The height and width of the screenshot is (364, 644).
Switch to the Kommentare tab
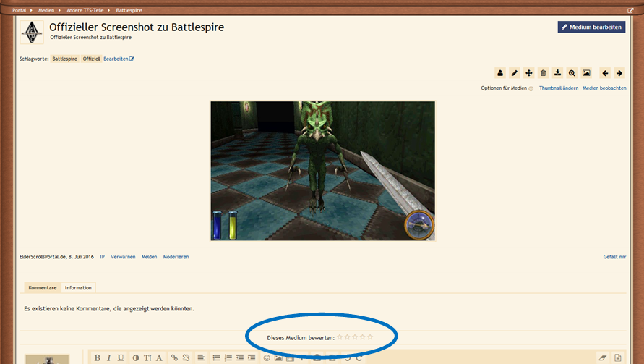[43, 288]
